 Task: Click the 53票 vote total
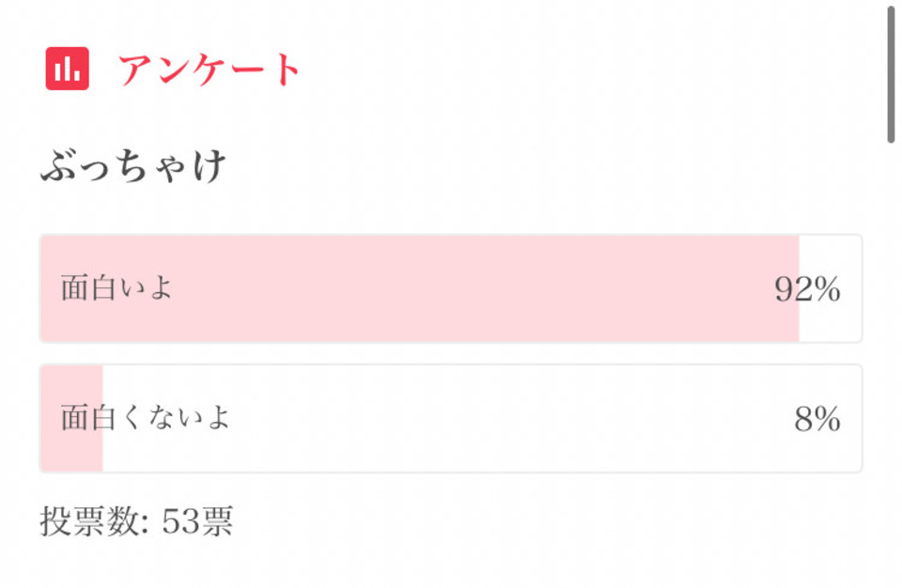tap(197, 521)
